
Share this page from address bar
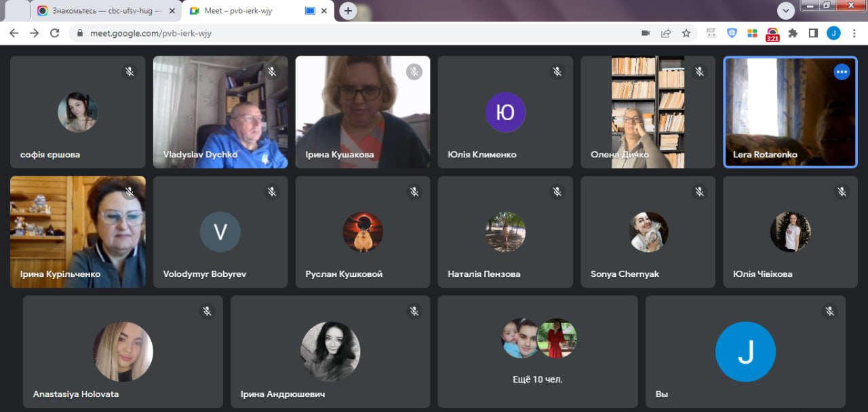[666, 33]
